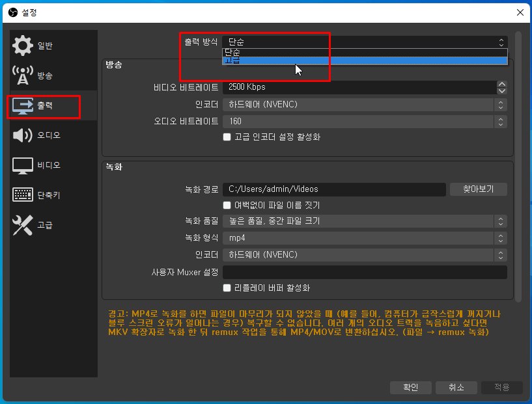Close the 설정 window
The width and height of the screenshot is (532, 404).
520,12
